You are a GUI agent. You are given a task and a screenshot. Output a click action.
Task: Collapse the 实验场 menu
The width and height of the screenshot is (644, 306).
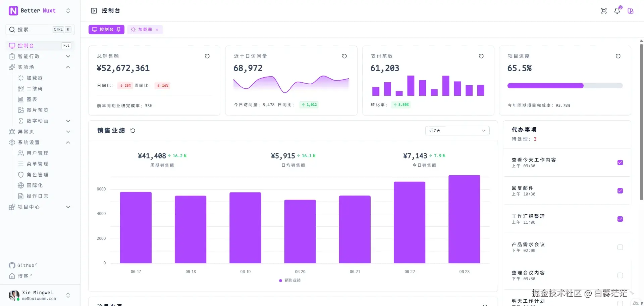pos(40,67)
